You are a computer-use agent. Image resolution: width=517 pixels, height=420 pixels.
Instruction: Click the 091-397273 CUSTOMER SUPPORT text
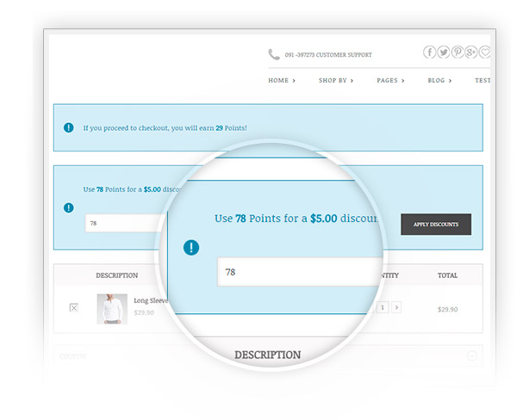(328, 55)
